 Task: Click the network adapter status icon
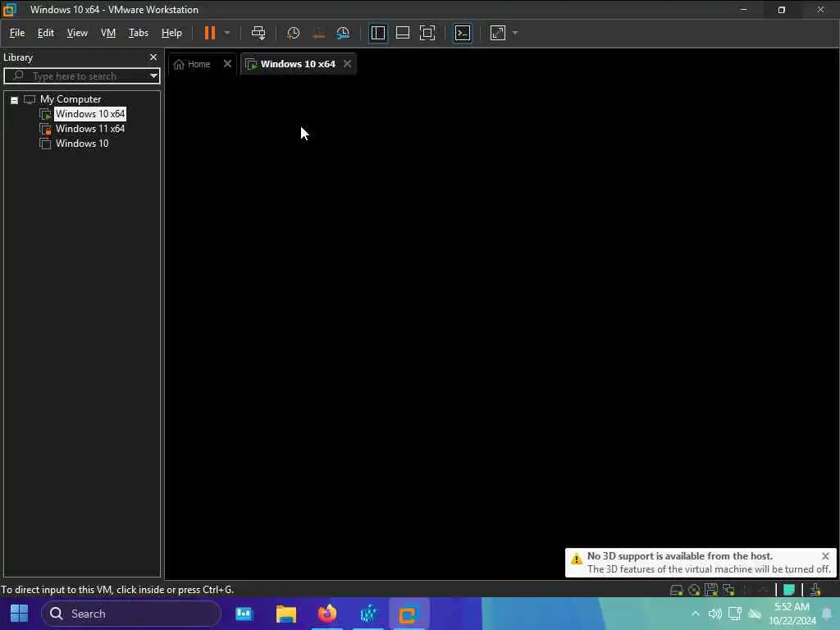pyautogui.click(x=728, y=590)
